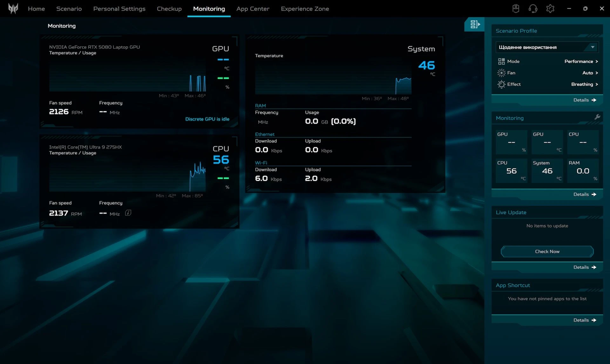
Task: Minimize the PredatorSense window
Action: coord(569,9)
